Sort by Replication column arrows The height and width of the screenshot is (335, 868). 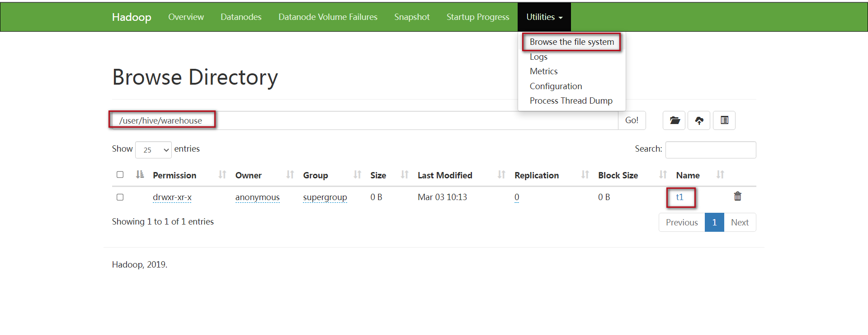585,175
